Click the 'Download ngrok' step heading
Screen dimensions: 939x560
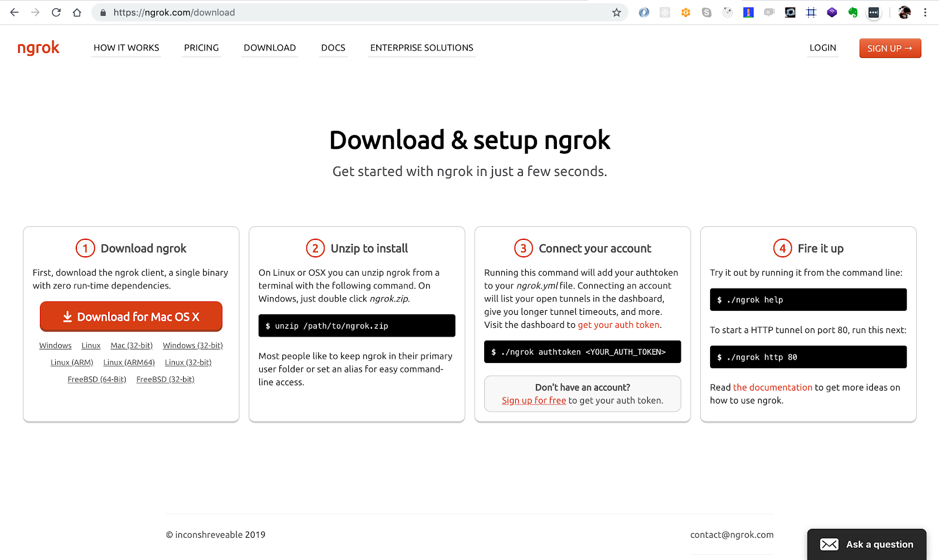click(x=143, y=249)
